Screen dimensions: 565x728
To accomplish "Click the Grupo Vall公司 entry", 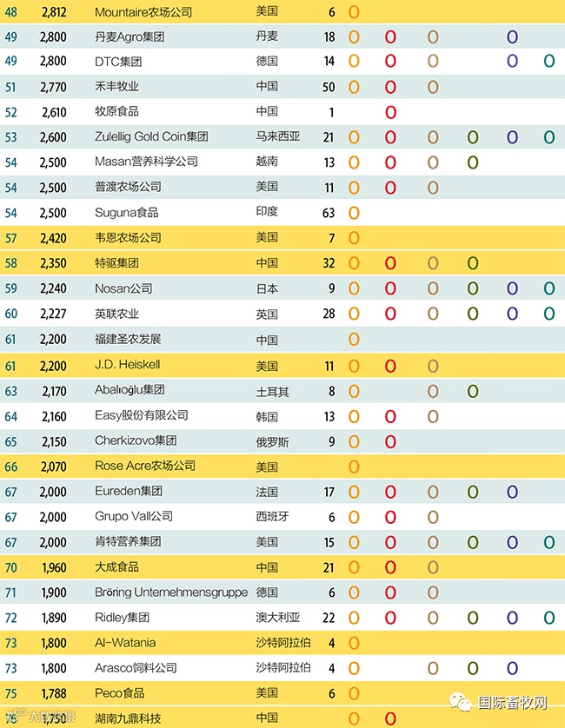I will tap(134, 516).
